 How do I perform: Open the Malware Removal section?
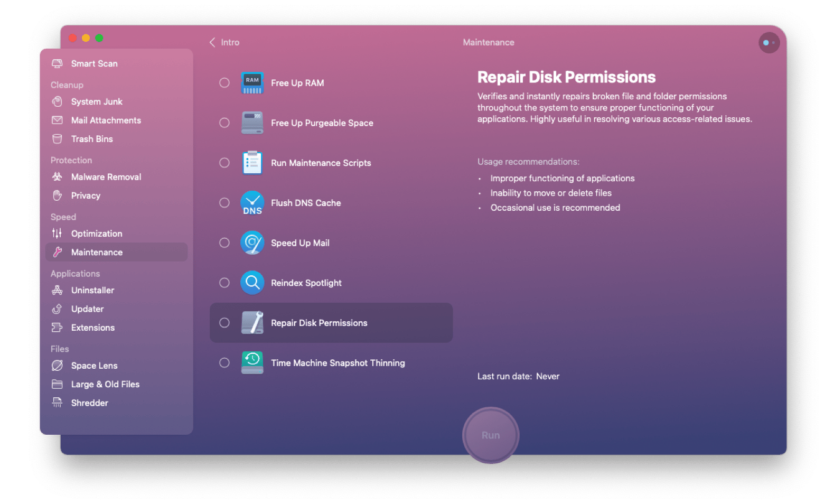[117, 177]
